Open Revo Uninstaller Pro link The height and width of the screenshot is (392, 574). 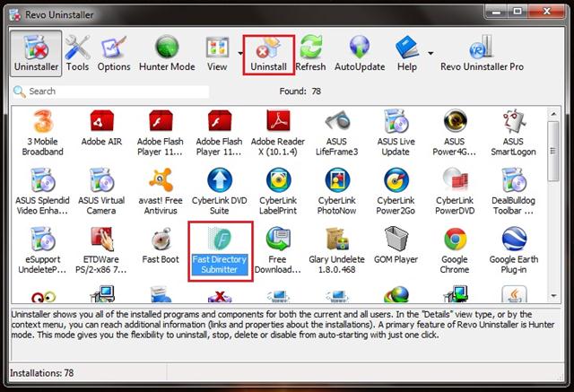(482, 54)
